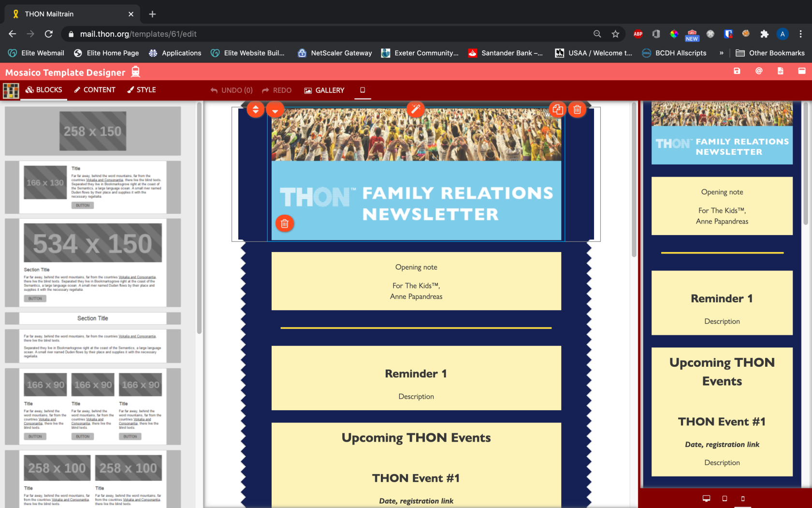Click the browser address bar
Screen dimensions: 812x508
click(x=329, y=34)
